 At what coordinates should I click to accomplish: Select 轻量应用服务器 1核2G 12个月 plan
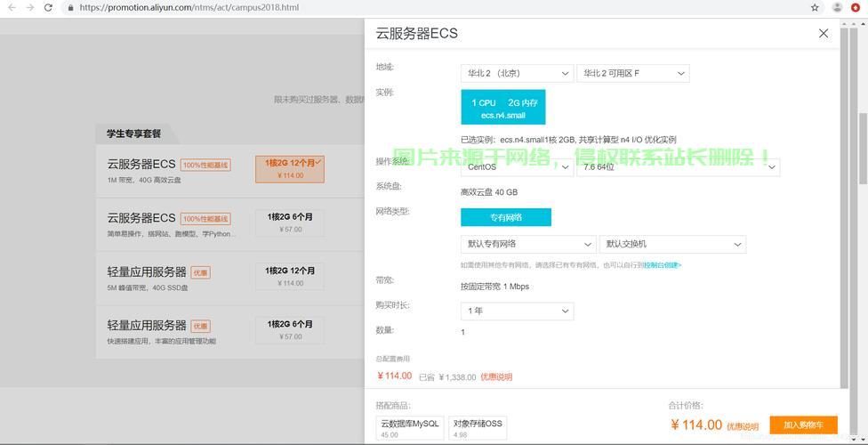tap(290, 276)
